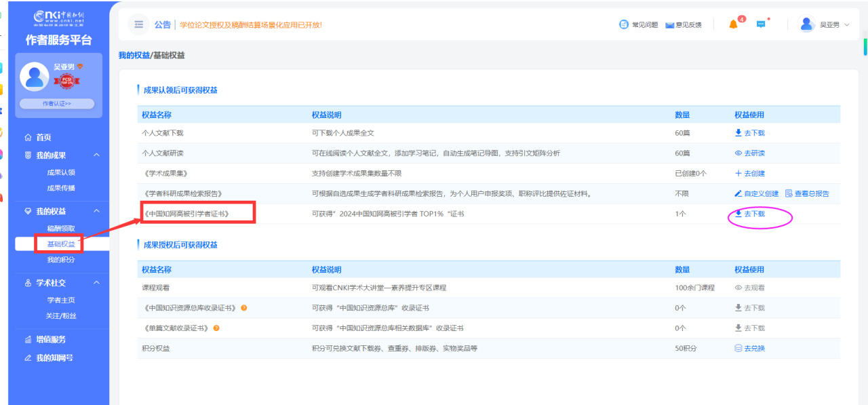The height and width of the screenshot is (405, 868).
Task: Click the orange help icon beside 《单篇文献收录证书》
Action: pyautogui.click(x=216, y=328)
